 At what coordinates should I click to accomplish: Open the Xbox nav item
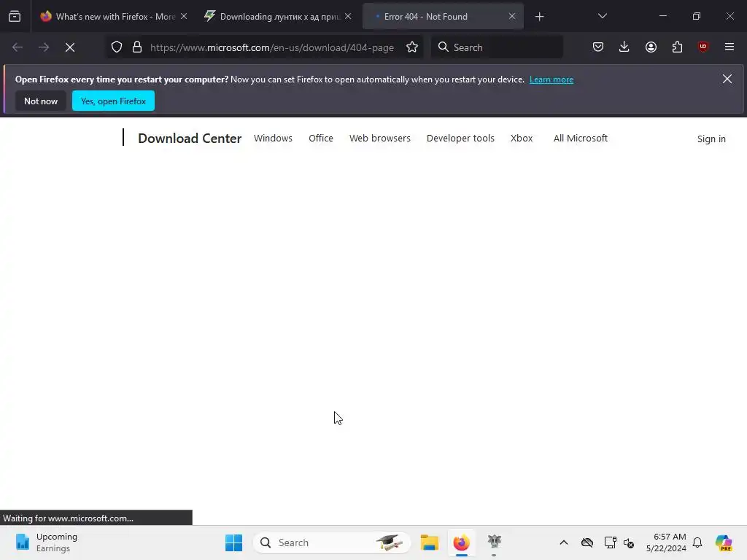(x=521, y=138)
